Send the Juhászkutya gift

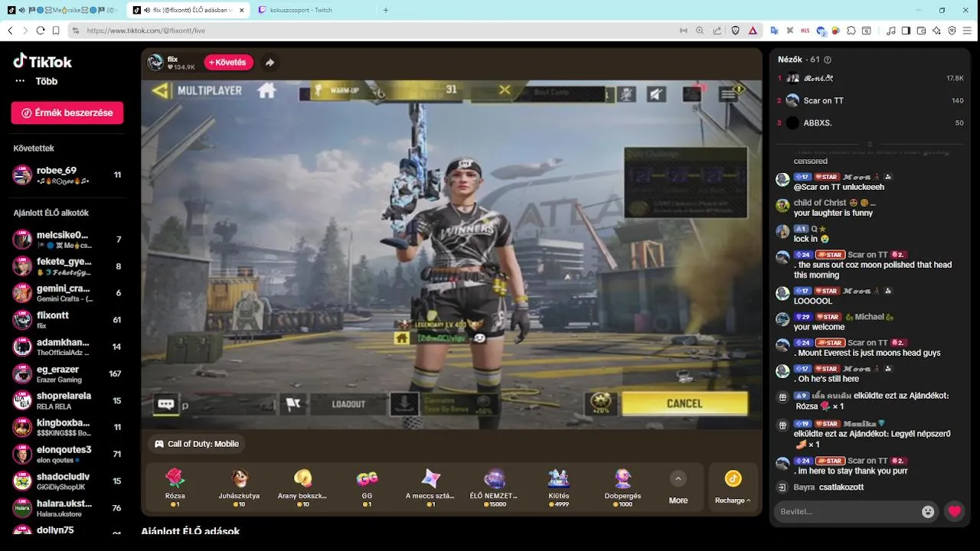click(239, 487)
